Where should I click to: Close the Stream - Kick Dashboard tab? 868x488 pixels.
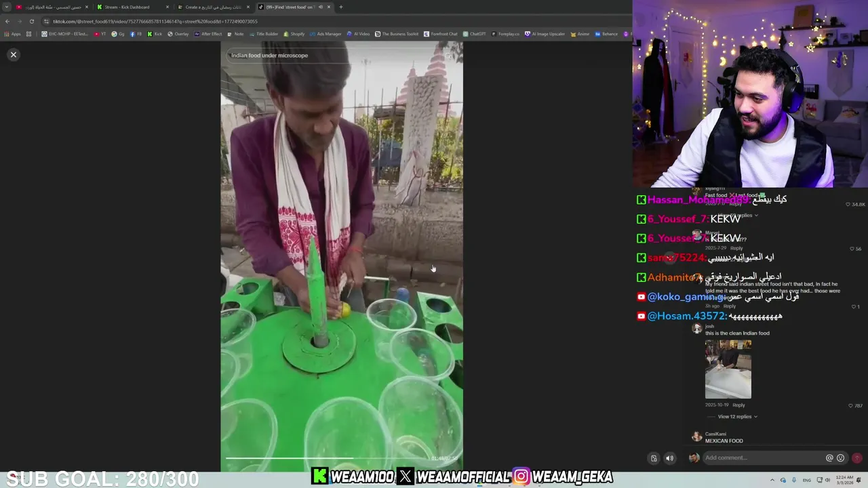tap(167, 7)
